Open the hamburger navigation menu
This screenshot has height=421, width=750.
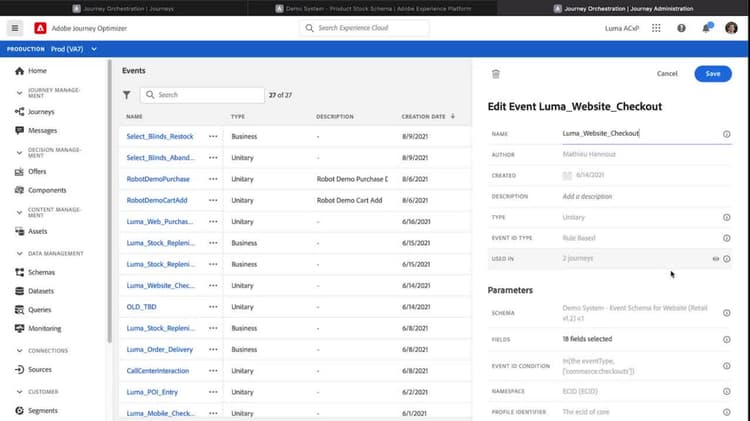click(x=15, y=28)
